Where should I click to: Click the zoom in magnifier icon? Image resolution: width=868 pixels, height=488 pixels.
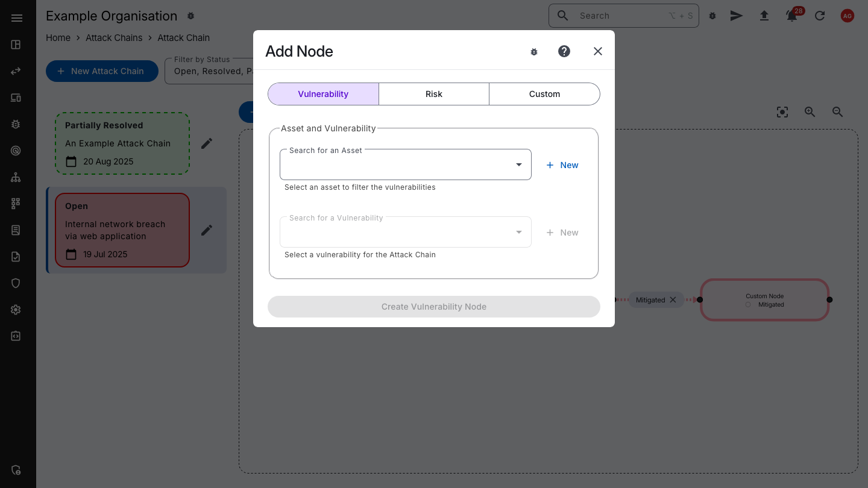[810, 112]
